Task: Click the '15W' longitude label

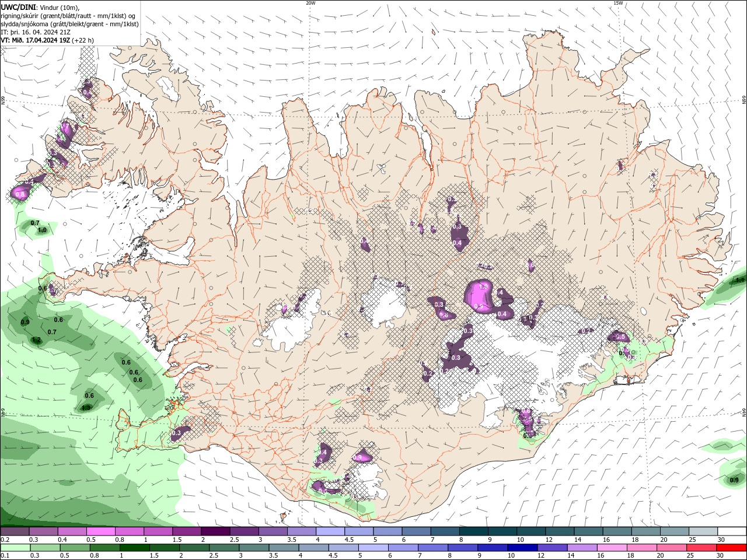Action: click(618, 3)
